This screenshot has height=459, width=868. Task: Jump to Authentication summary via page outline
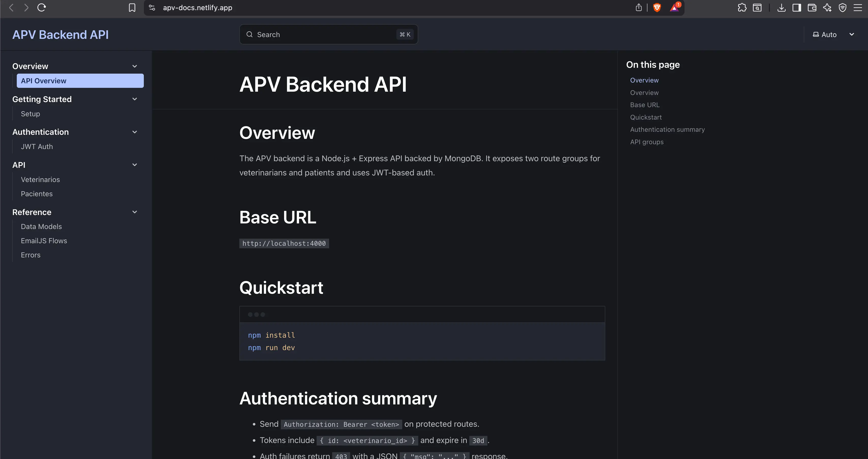point(667,129)
